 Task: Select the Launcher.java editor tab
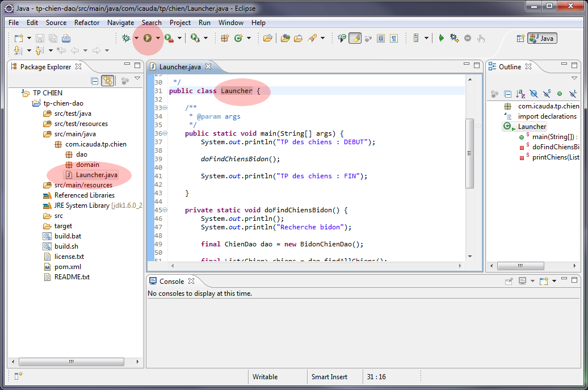click(x=179, y=66)
